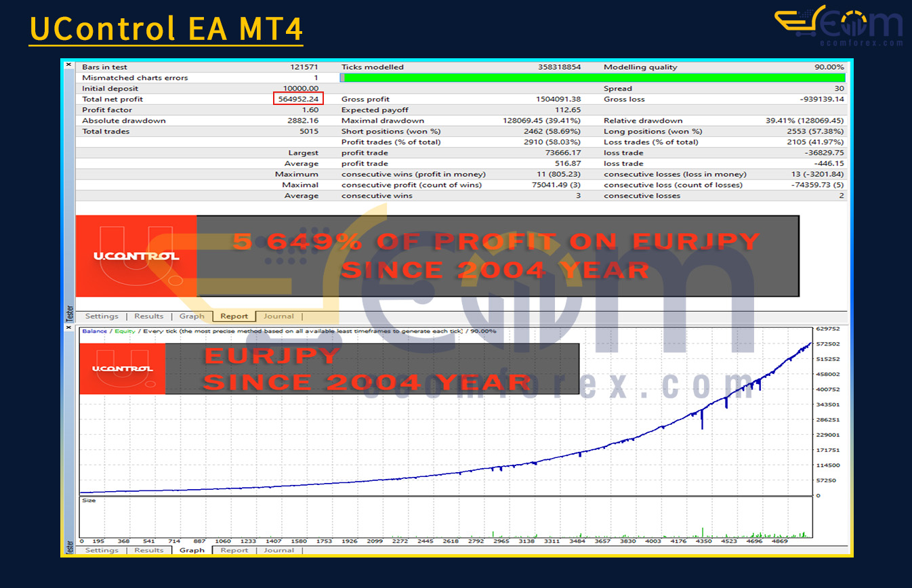Select the value '13 (-3201.84)'

tap(816, 174)
